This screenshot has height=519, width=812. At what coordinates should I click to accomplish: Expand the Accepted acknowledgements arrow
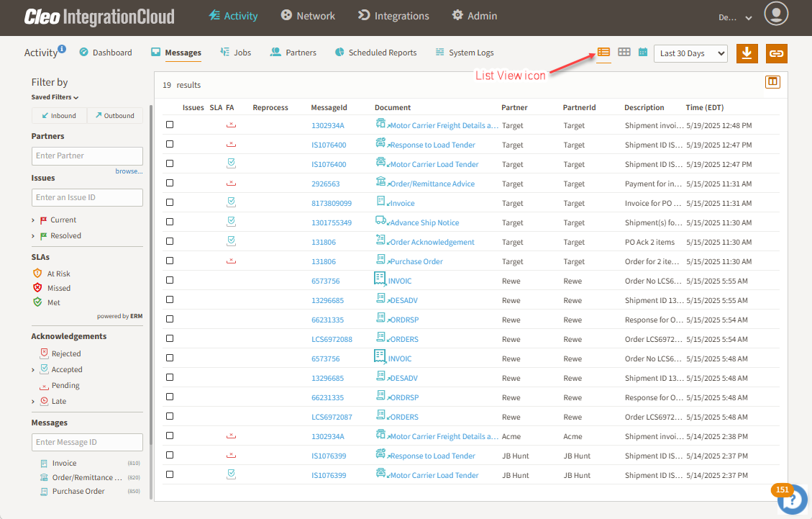point(33,370)
